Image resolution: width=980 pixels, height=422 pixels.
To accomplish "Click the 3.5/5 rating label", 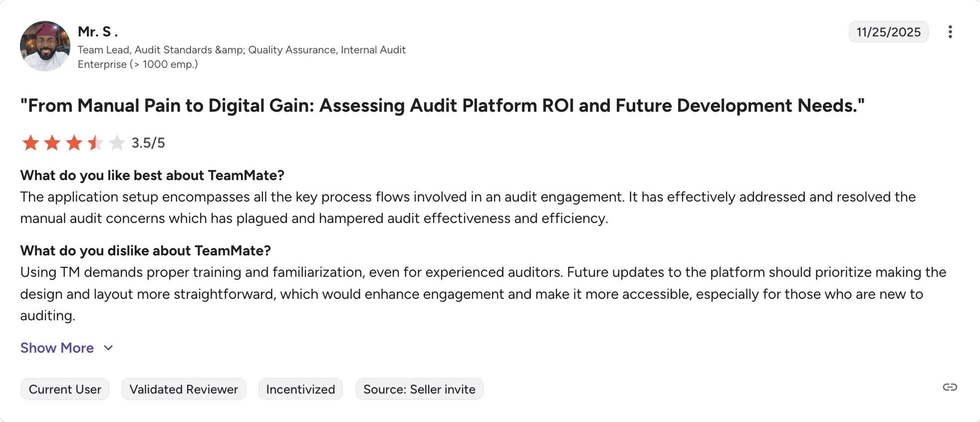I will (x=148, y=143).
